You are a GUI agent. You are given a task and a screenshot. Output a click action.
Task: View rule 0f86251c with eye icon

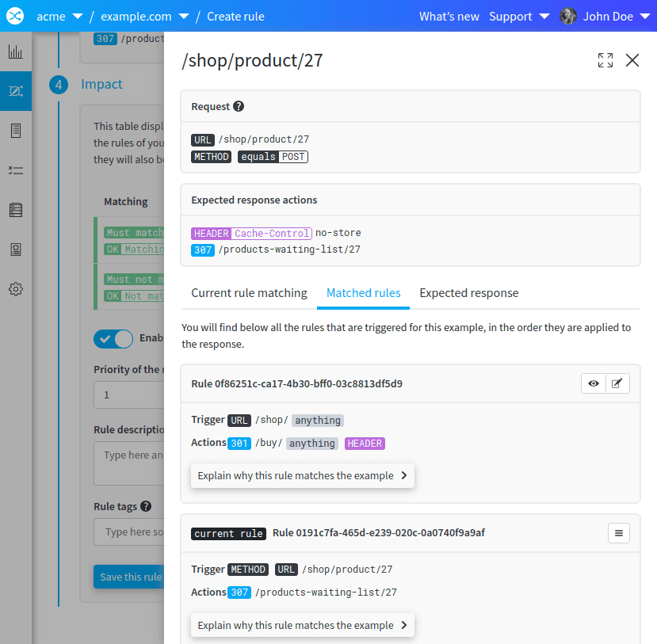click(x=594, y=383)
